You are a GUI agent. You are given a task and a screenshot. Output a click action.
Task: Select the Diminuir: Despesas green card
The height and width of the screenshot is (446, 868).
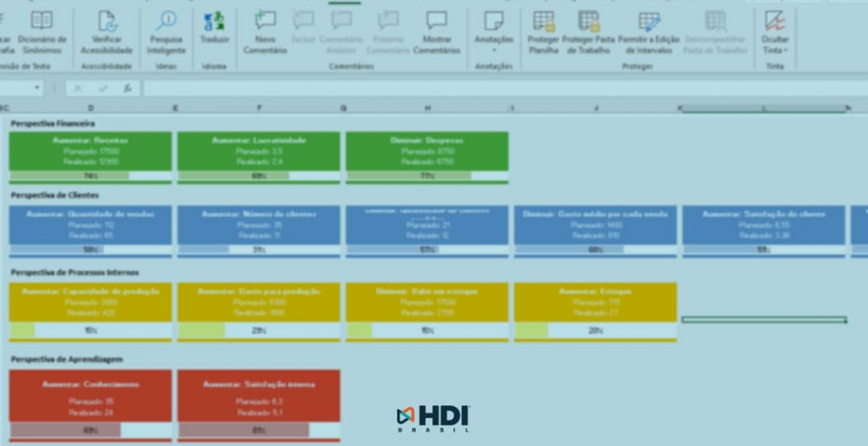(x=427, y=151)
